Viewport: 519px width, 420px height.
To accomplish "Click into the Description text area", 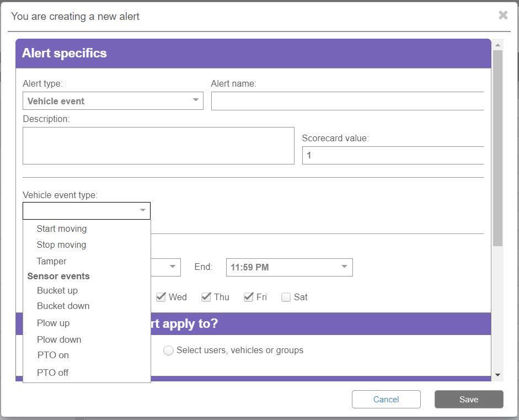I will tap(158, 146).
